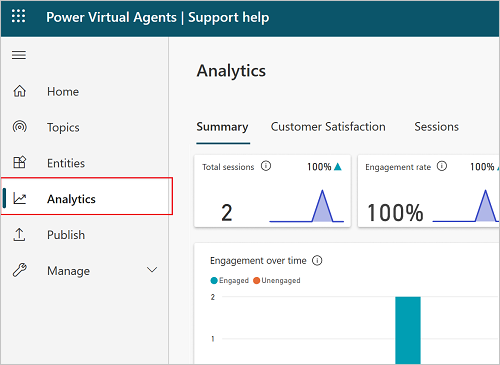Click the teal Engaged bar in chart
This screenshot has width=500, height=365.
pyautogui.click(x=408, y=330)
